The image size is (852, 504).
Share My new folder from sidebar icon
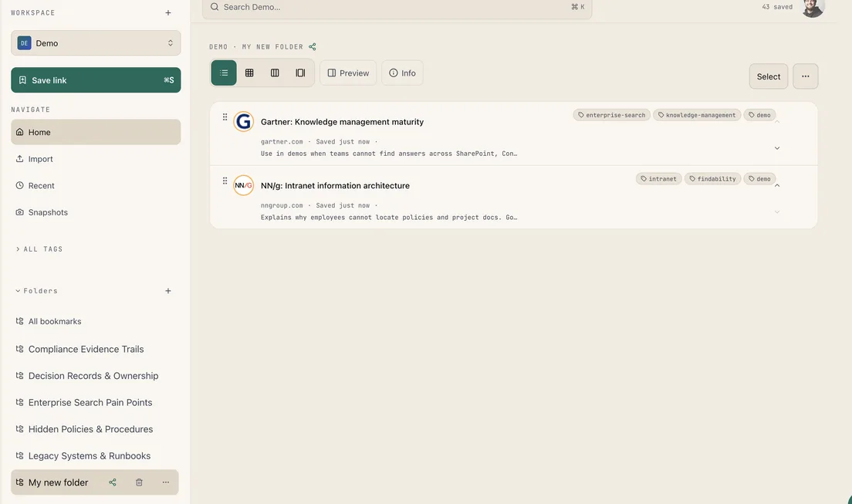(113, 482)
